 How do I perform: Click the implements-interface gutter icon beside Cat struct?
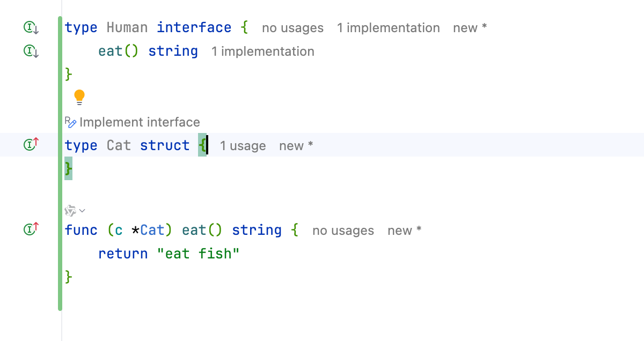click(x=31, y=144)
